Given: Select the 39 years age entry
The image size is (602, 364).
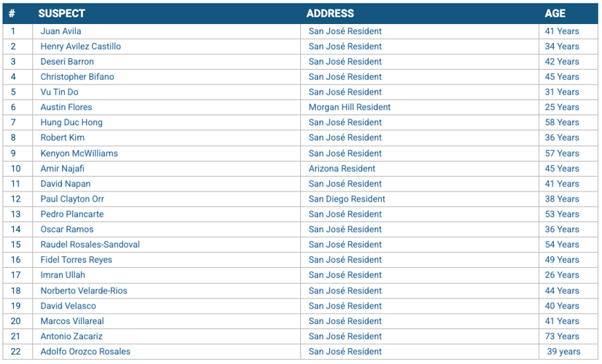Looking at the screenshot, I should tap(563, 352).
